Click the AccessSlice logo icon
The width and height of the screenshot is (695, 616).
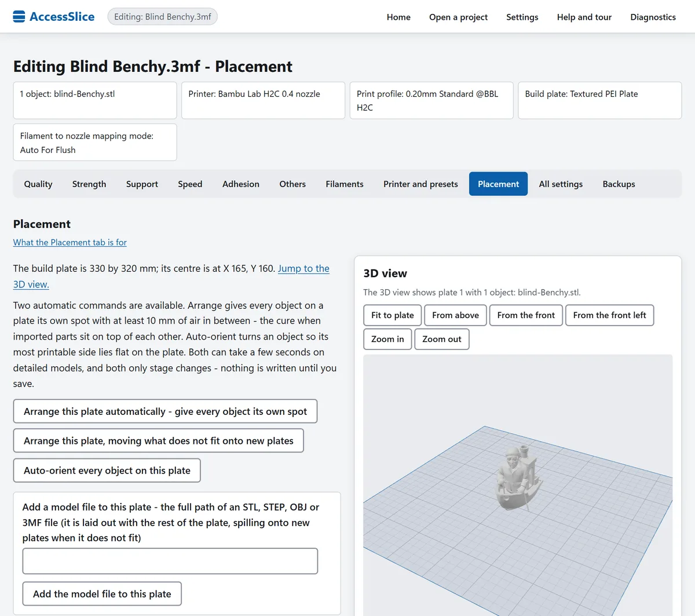[x=19, y=17]
